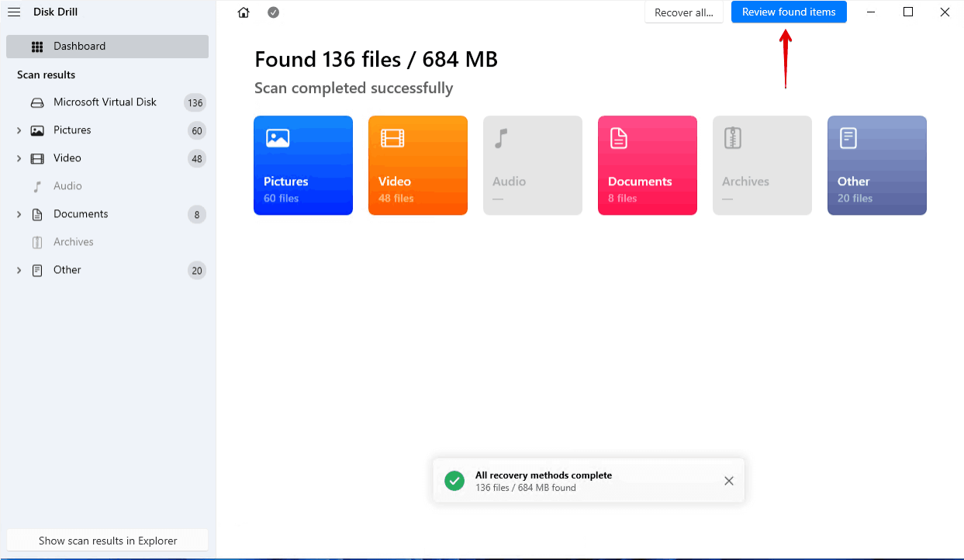This screenshot has height=560, width=964.
Task: Expand the Video tree node
Action: [x=19, y=158]
